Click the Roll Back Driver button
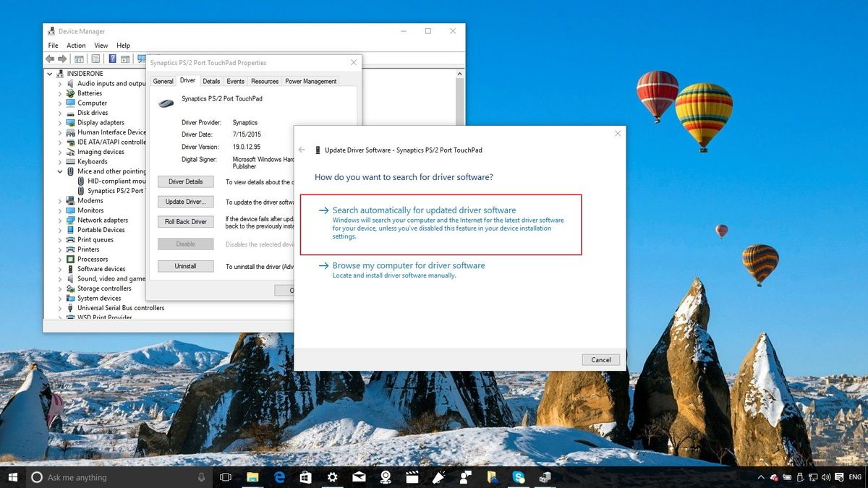 tap(185, 221)
